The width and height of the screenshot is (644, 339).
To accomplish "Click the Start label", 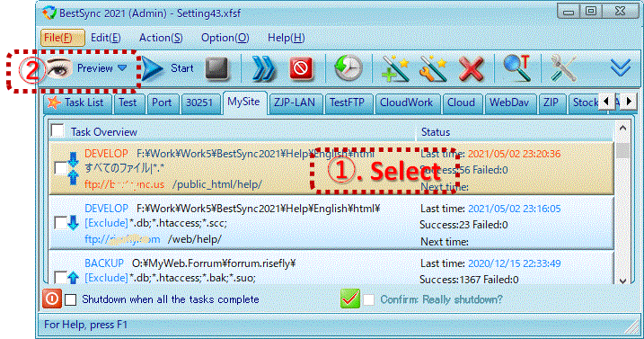I will [182, 68].
